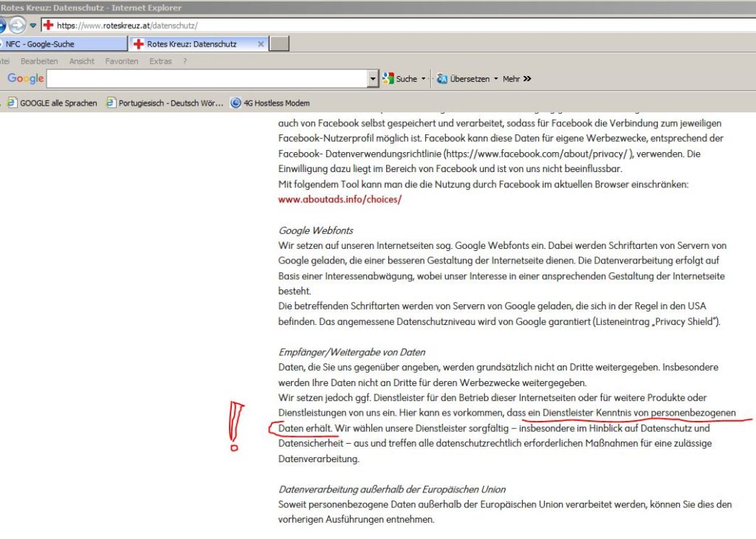Screen dimensions: 756x539
Task: Open a new blank tab
Action: coord(280,44)
